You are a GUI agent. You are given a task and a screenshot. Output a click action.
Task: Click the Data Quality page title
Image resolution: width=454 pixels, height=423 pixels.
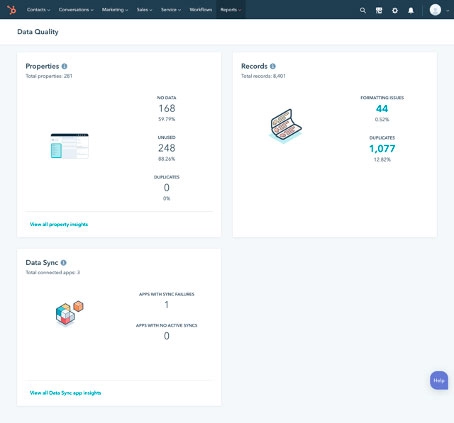pyautogui.click(x=38, y=32)
